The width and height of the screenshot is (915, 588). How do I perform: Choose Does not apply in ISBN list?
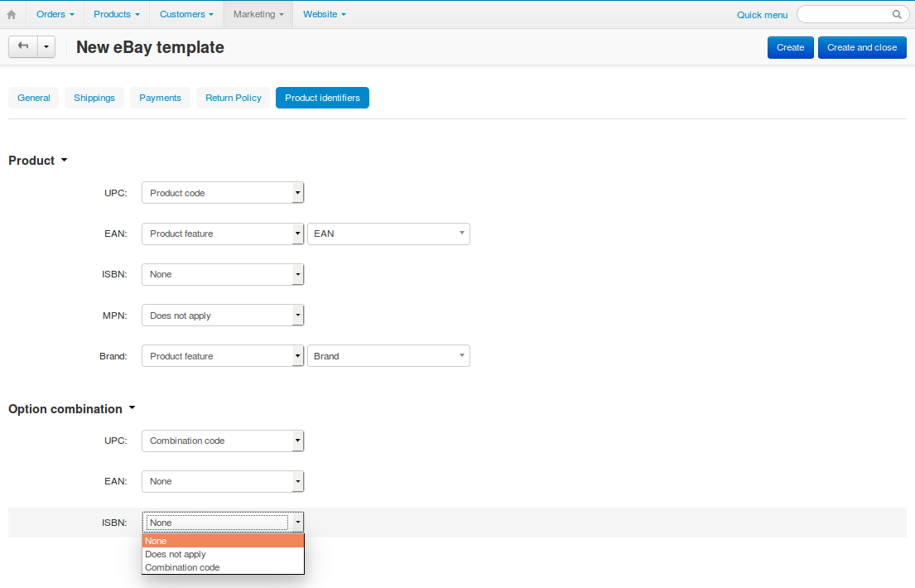(223, 554)
